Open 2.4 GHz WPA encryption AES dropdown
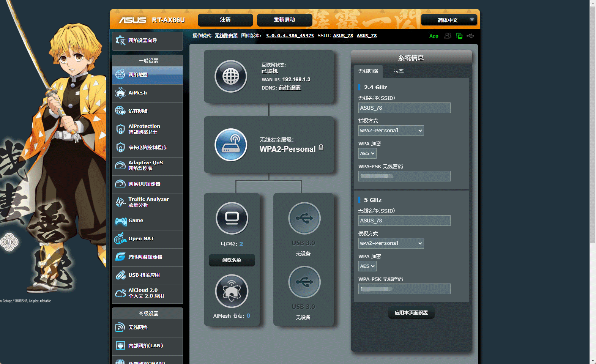Image resolution: width=596 pixels, height=364 pixels. tap(367, 153)
